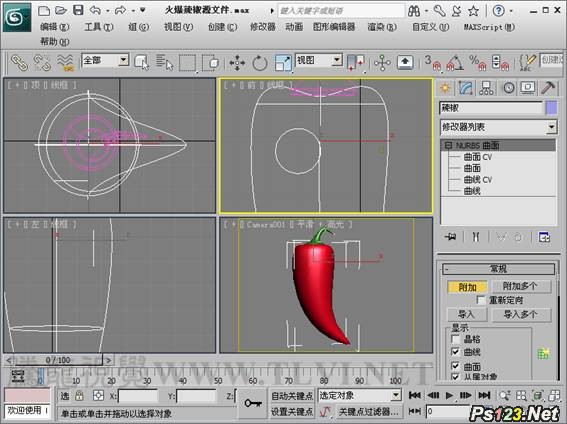Open file folder icon in title bar
567x424 pixels.
61,10
